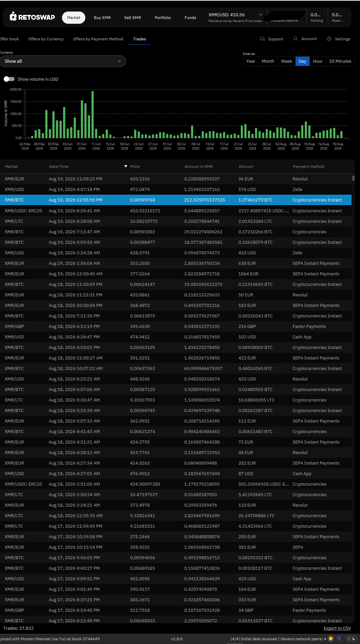Set interval to 10 Minutes
Viewport: 360px width, 644px height.
[x=340, y=61]
